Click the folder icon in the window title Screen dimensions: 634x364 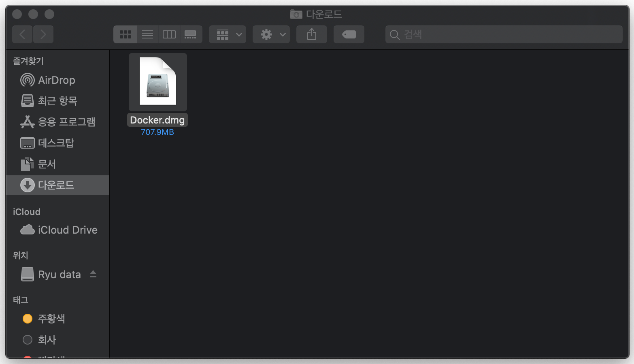[x=296, y=14]
